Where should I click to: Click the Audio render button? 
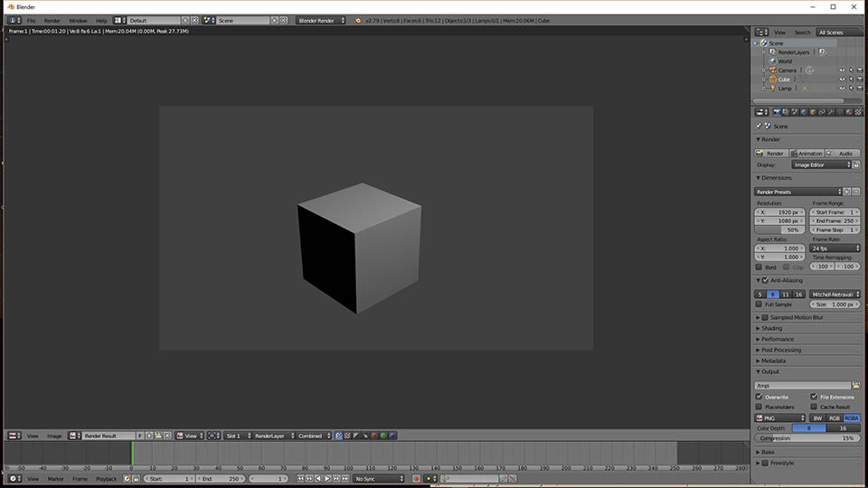click(x=843, y=154)
